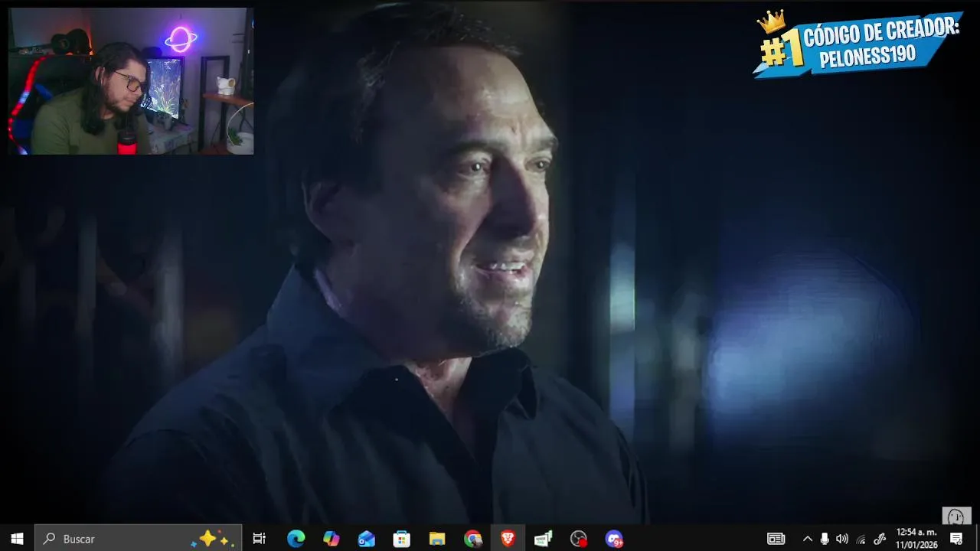Open Microsoft Store from taskbar
980x551 pixels.
coord(402,539)
